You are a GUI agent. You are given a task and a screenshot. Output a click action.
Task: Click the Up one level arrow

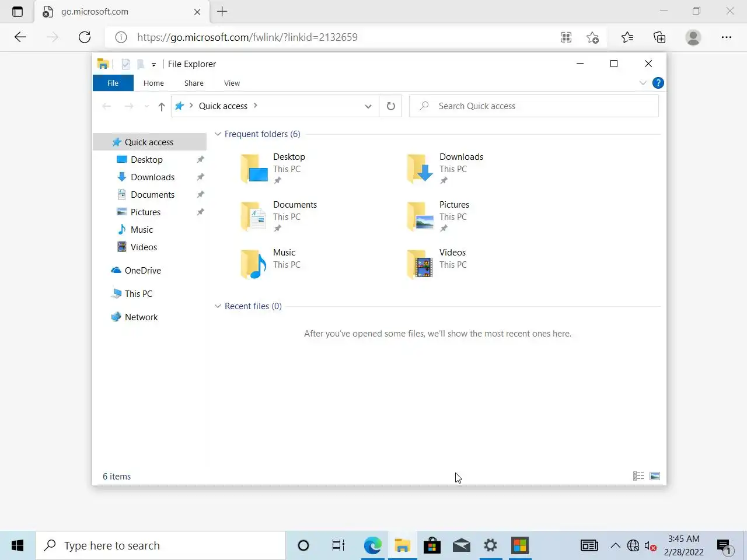click(x=161, y=106)
